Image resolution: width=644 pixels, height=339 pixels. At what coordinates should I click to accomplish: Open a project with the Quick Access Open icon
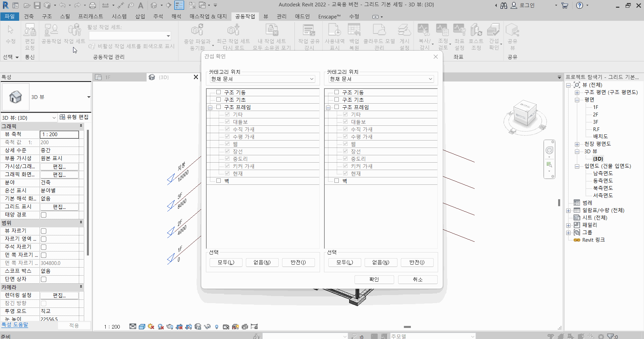[27, 5]
